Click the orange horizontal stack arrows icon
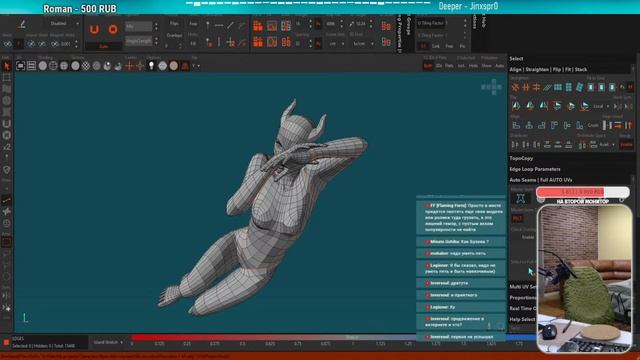Screen dimensions: 640x360 (x=618, y=125)
